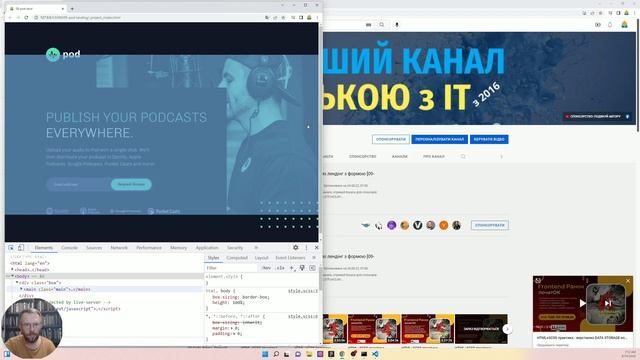Toggle the :hov element state button

pyautogui.click(x=267, y=268)
